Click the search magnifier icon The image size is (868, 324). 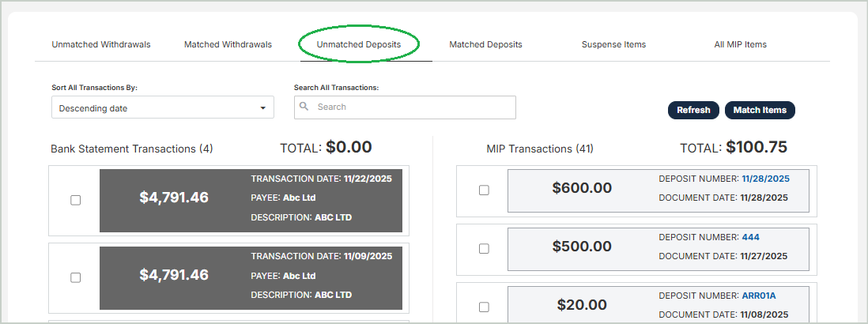304,107
